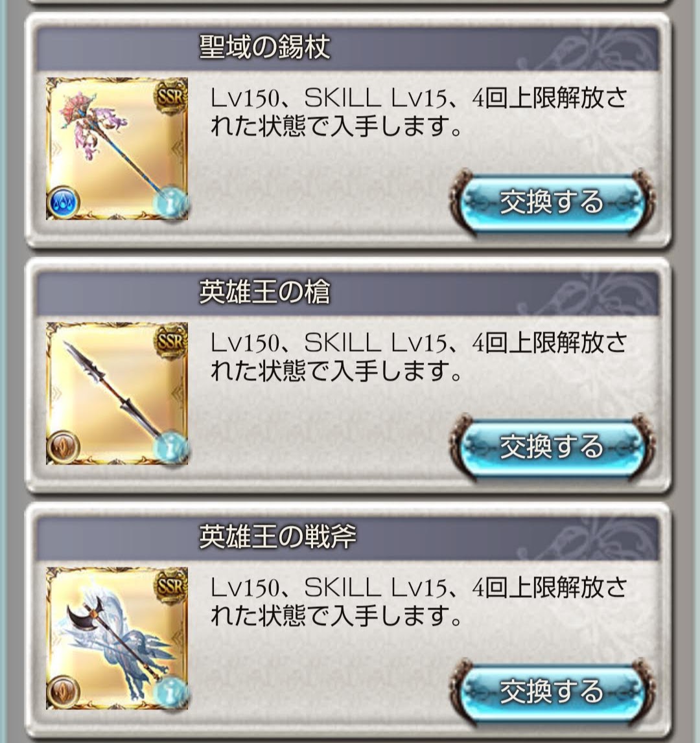
Task: Exchange for 英雄王の戦斧 with 交換する button
Action: coord(552,692)
